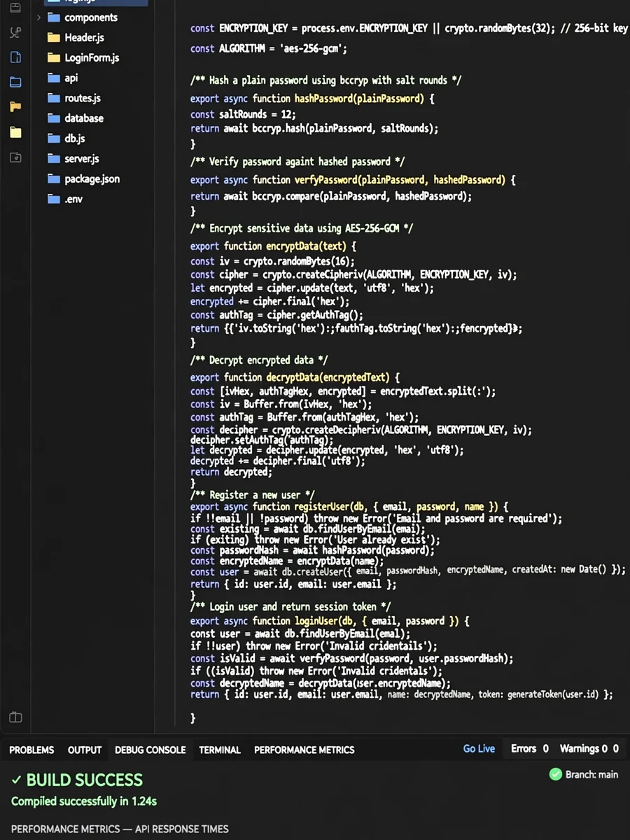Image resolution: width=630 pixels, height=840 pixels.
Task: Open the .env file
Action: (x=73, y=199)
